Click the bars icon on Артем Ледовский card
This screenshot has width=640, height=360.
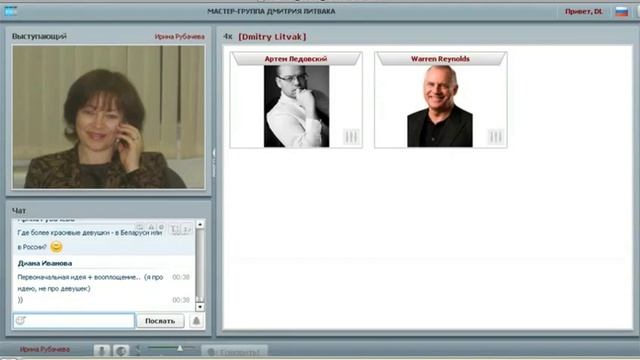coord(351,137)
